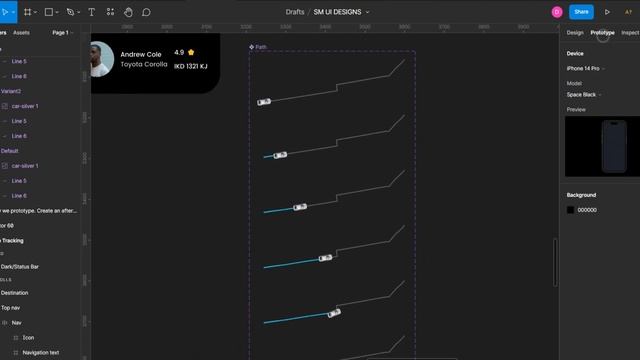Select the Frame tool

pos(27,12)
